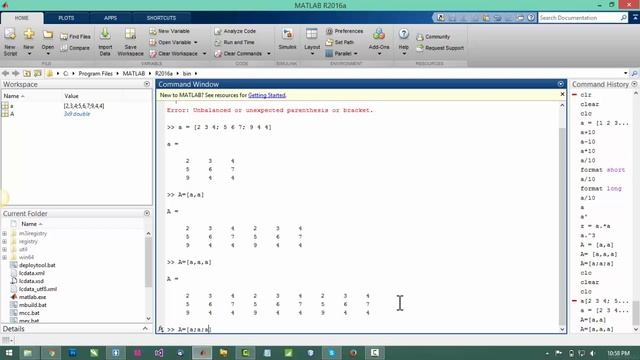
Task: Open Add-Ons
Action: 379,42
